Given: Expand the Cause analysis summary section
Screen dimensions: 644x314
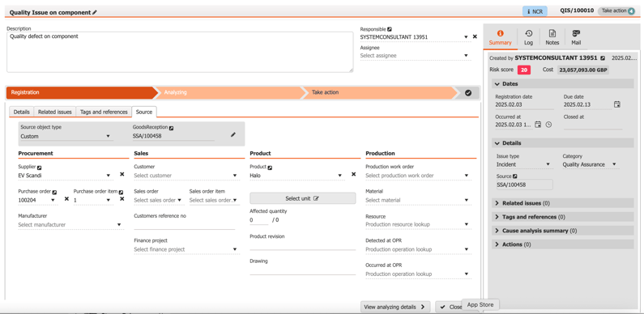Looking at the screenshot, I should click(x=563, y=231).
